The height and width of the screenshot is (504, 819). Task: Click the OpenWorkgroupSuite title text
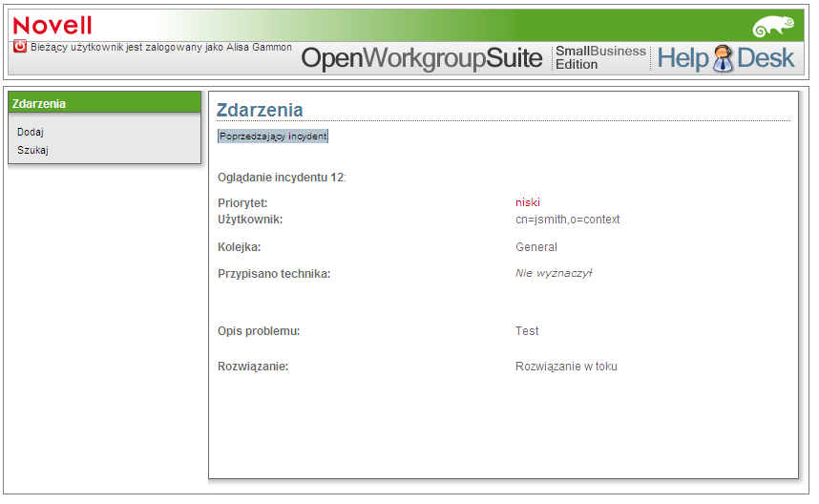(x=422, y=58)
